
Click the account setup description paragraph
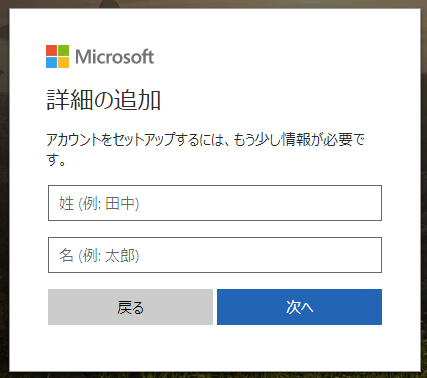(x=206, y=150)
